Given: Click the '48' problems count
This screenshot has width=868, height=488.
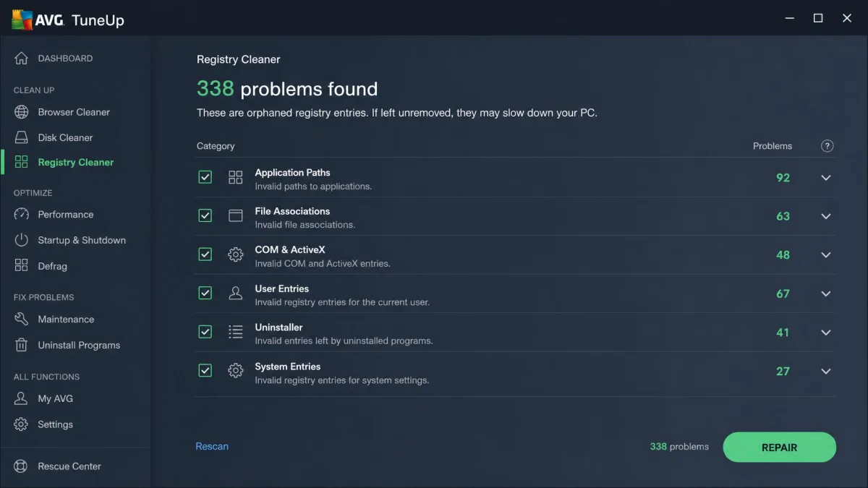Looking at the screenshot, I should click(783, 255).
